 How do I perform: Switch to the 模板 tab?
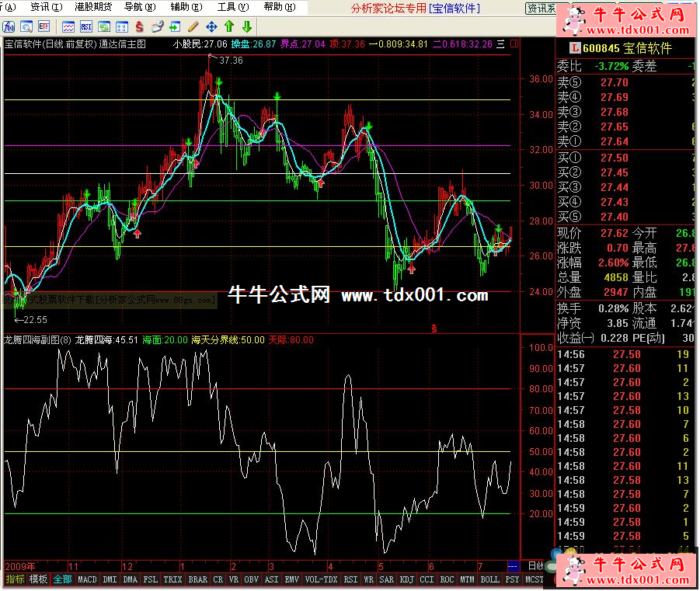pos(38,579)
